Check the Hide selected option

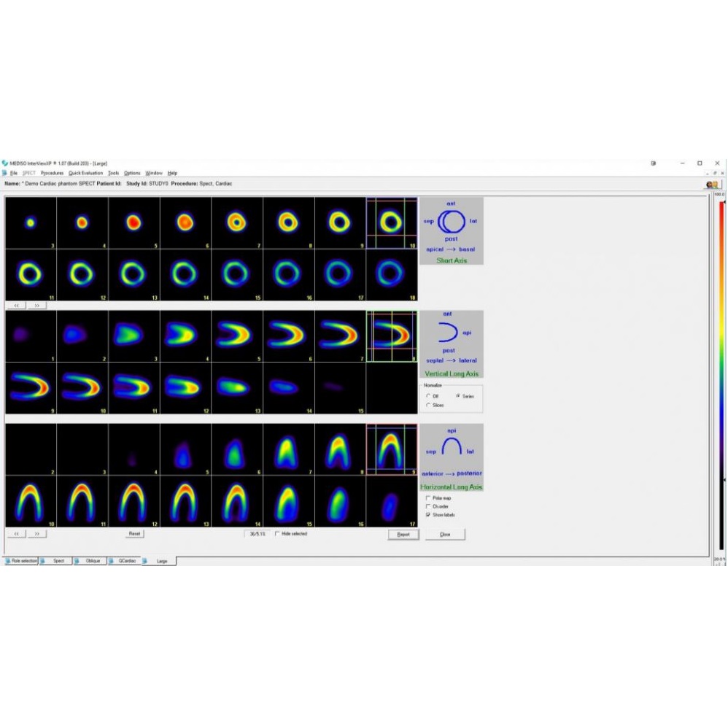tap(277, 534)
